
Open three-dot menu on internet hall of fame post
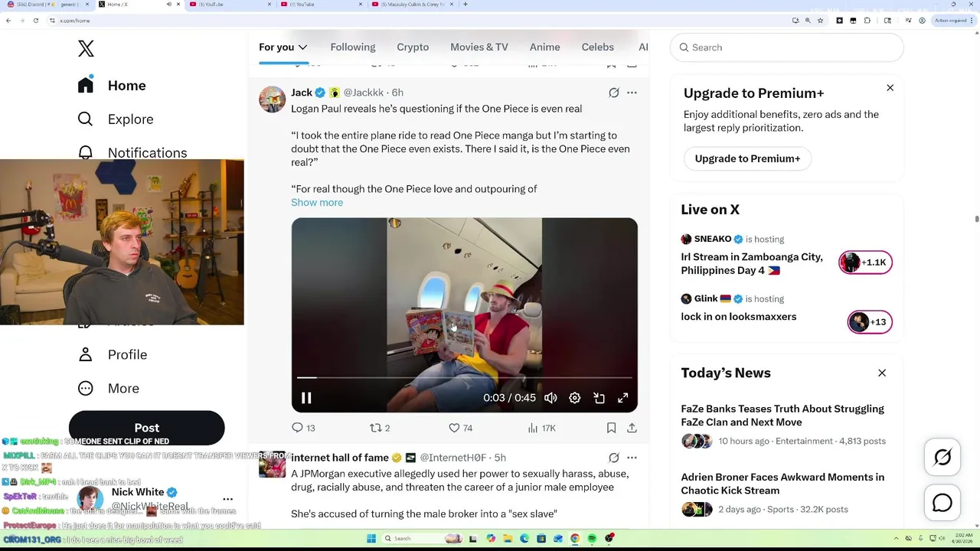point(632,458)
